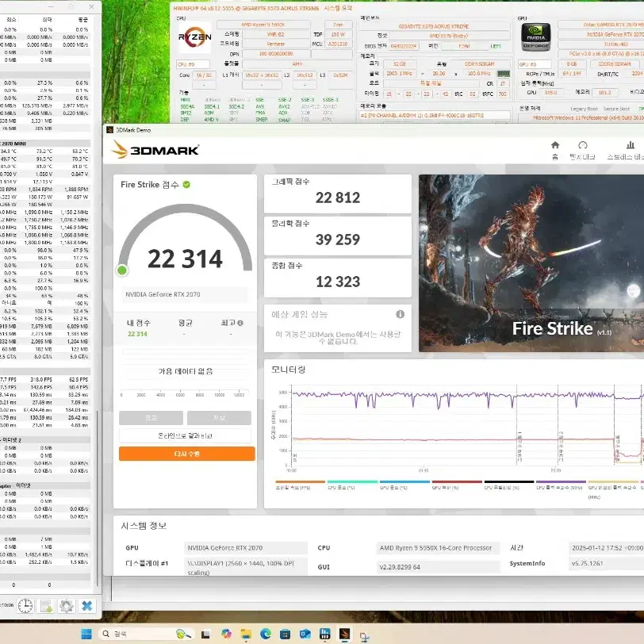Click the physics score 39 259
This screenshot has height=644, width=644.
click(x=338, y=240)
